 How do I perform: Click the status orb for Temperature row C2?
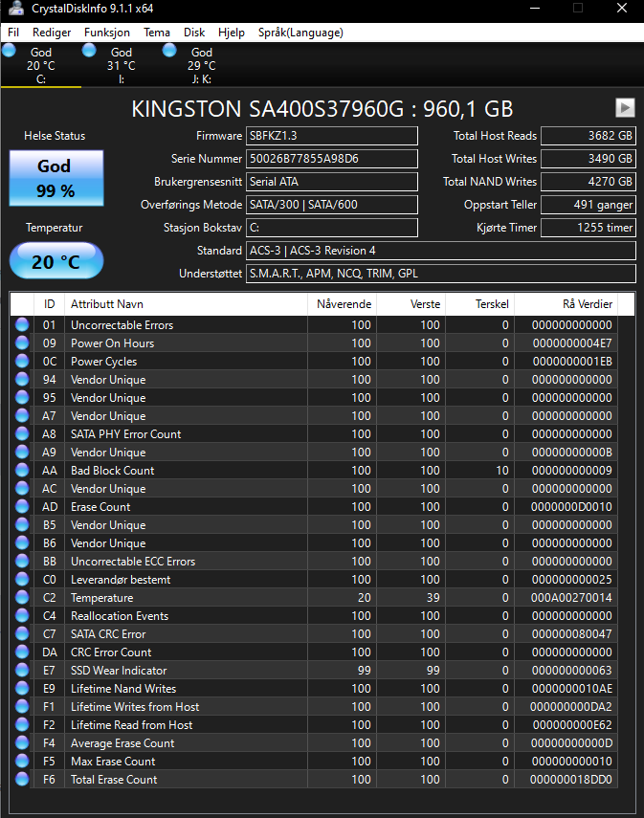point(22,597)
